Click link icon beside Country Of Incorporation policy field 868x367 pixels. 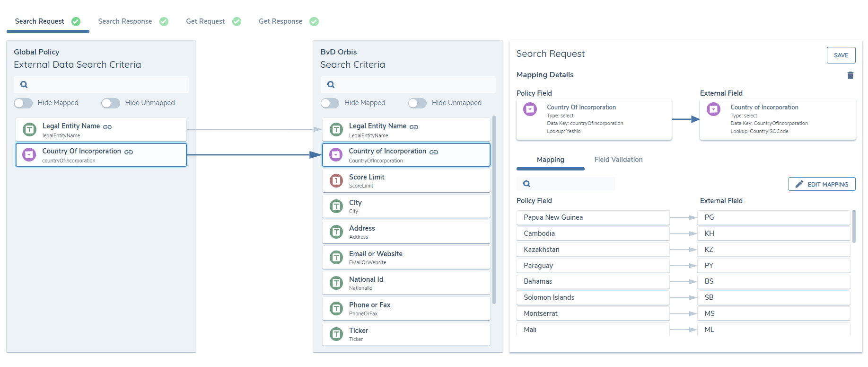coord(129,152)
